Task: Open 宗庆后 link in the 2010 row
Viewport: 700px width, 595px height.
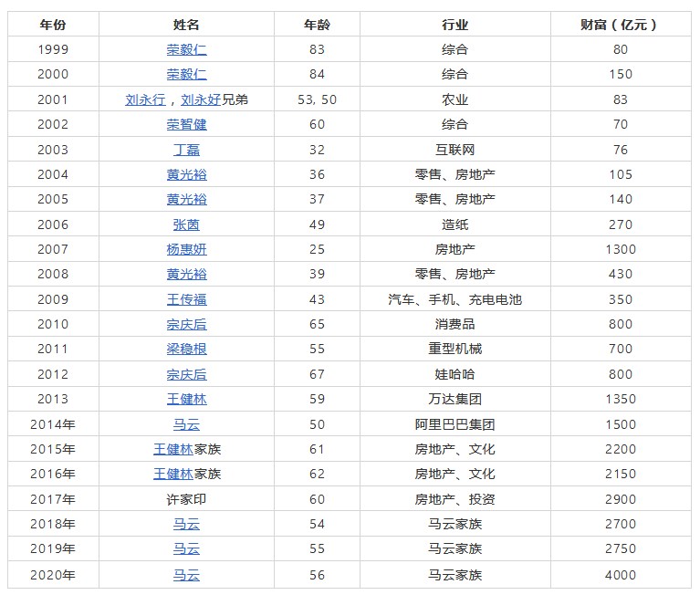Action: click(186, 324)
